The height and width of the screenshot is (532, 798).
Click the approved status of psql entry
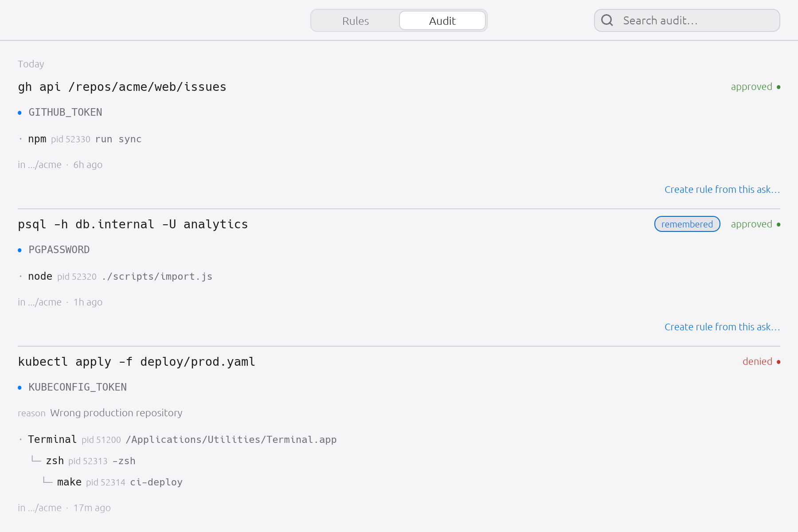coord(755,224)
